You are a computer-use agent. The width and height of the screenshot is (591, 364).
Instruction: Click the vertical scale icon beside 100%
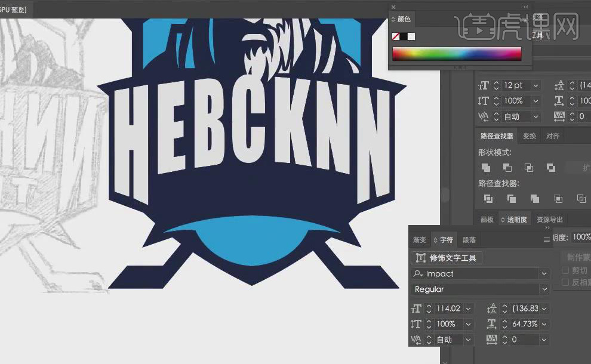(415, 324)
